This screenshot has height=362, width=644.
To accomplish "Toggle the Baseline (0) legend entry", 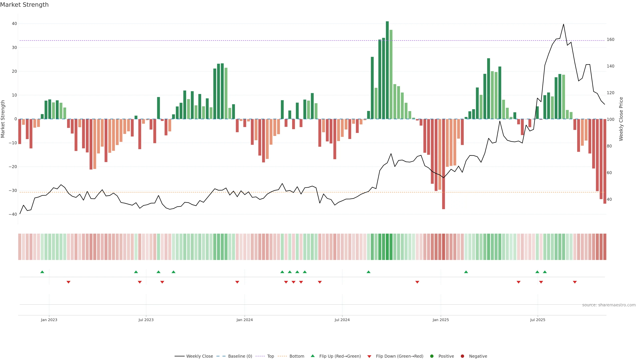I will [x=240, y=356].
